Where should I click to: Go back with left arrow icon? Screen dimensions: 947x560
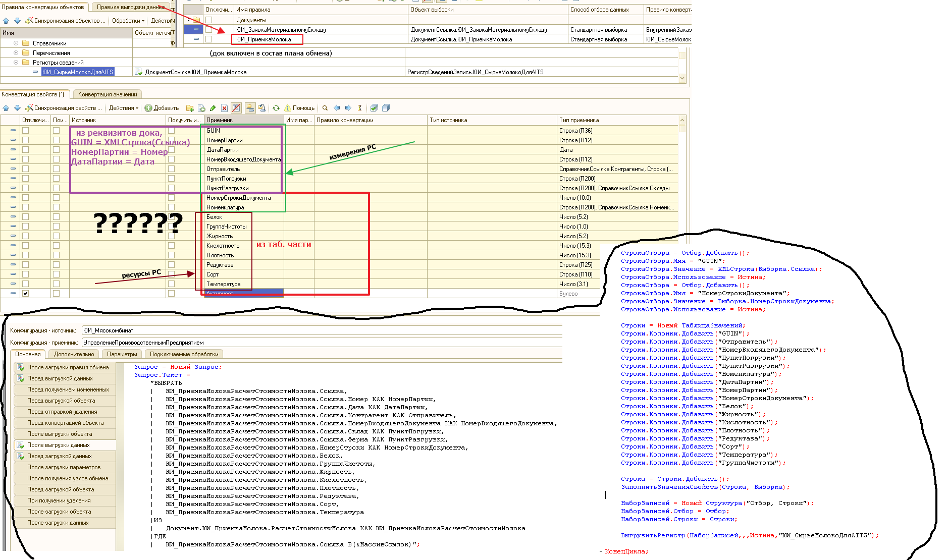click(337, 108)
